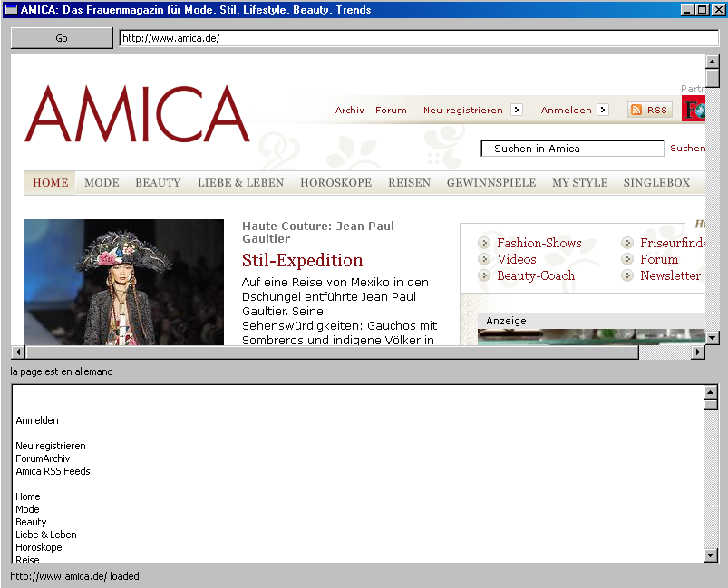
Task: Select the MODE navigation tab
Action: pyautogui.click(x=102, y=183)
